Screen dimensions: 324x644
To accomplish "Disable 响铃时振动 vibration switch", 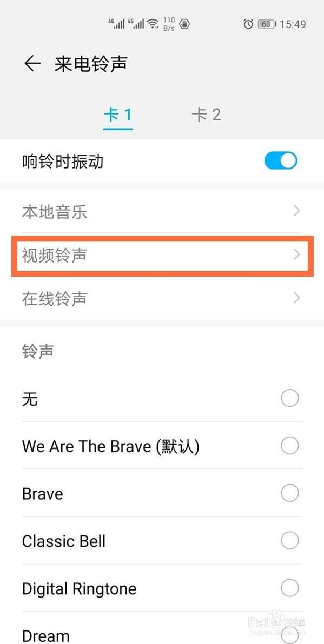I will [x=281, y=160].
